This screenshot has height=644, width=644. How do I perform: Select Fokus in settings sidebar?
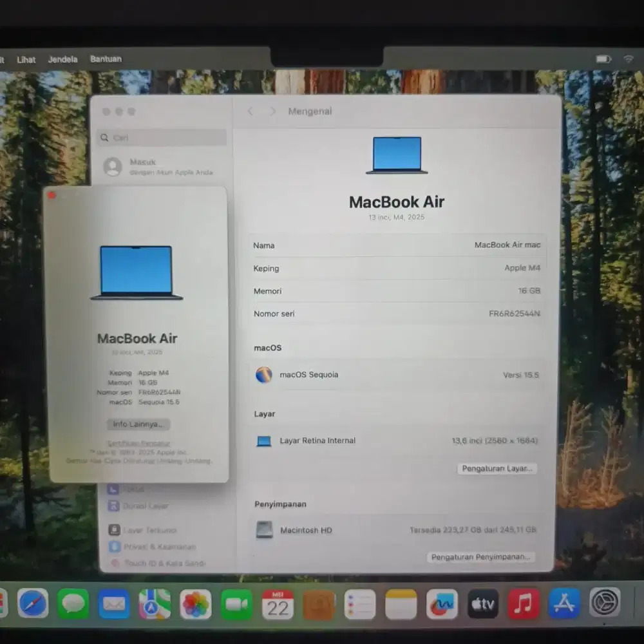tap(128, 489)
